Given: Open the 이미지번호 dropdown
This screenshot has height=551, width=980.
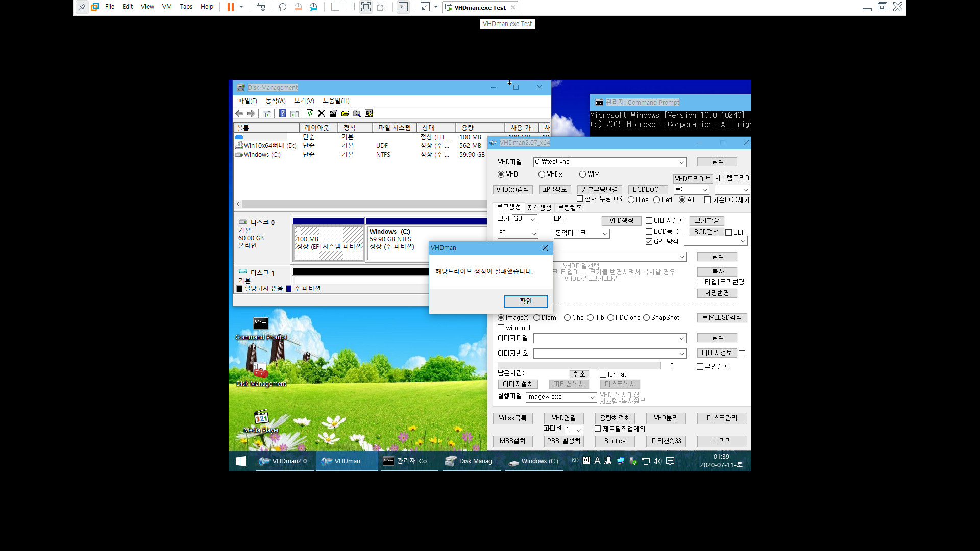Looking at the screenshot, I should coord(681,354).
